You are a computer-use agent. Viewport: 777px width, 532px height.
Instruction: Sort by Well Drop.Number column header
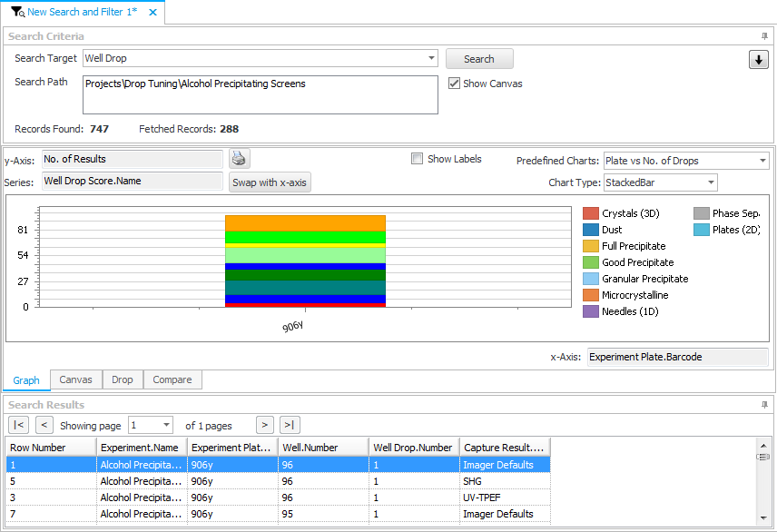point(414,448)
